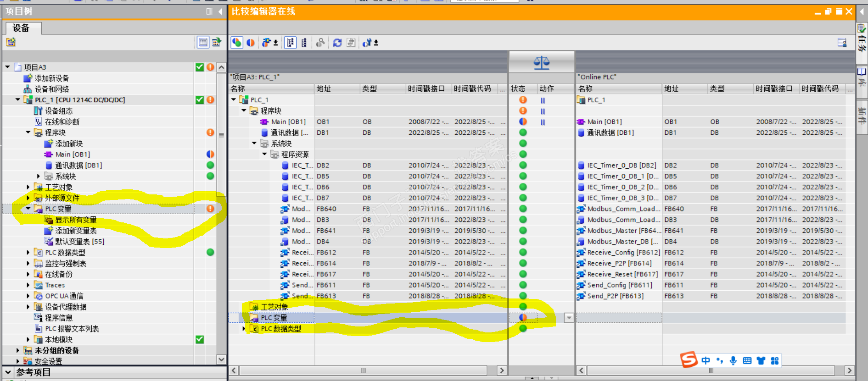Expand the 系统块 node in project tree
Image resolution: width=868 pixels, height=381 pixels.
pos(39,176)
